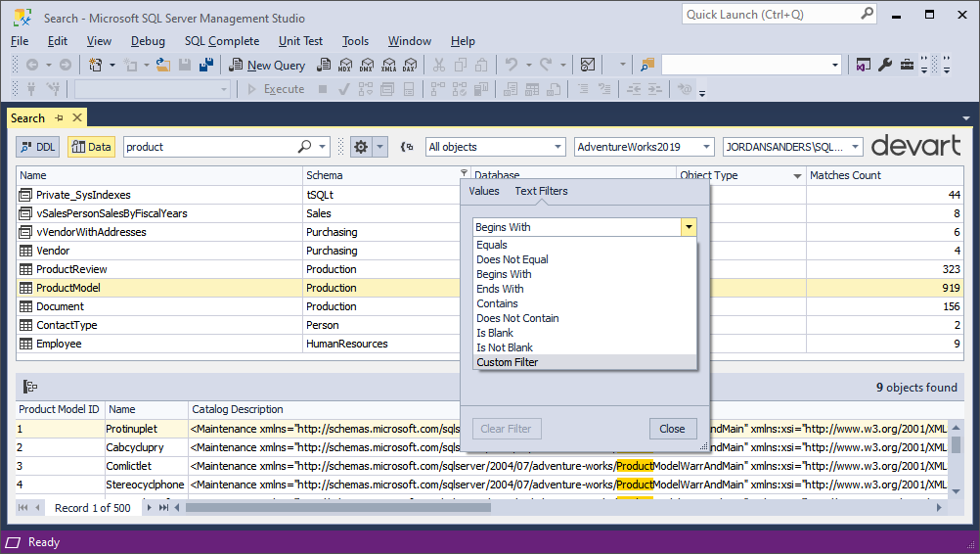Click the product search input field
This screenshot has height=554, width=980.
(209, 147)
